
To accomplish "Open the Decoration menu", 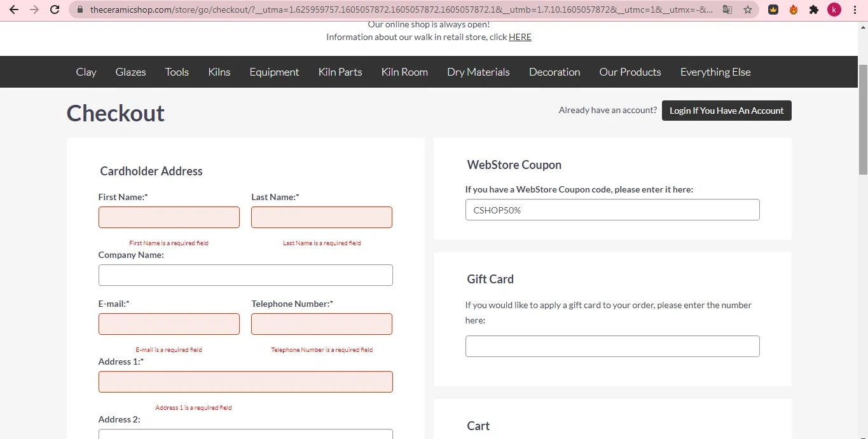I will [x=555, y=72].
